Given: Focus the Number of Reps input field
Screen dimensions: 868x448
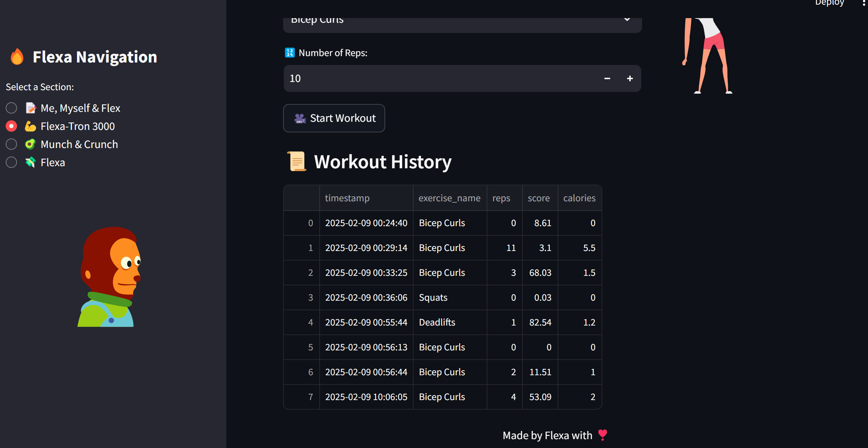Looking at the screenshot, I should pyautogui.click(x=440, y=78).
